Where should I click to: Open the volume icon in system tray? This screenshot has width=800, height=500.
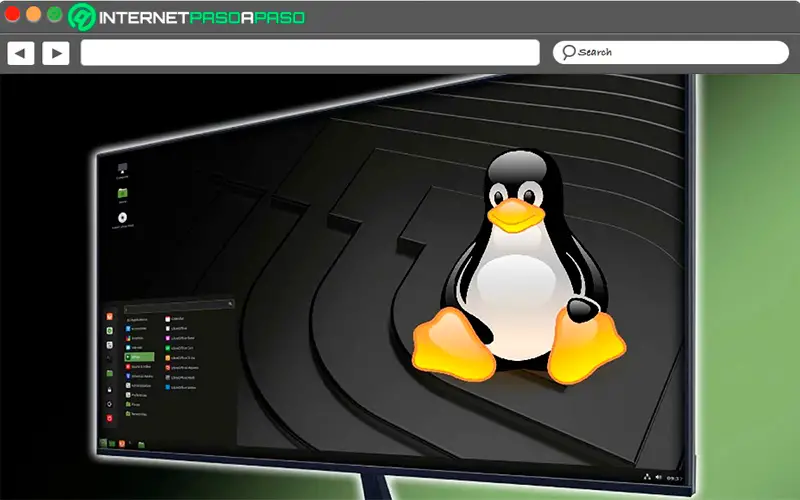tap(658, 477)
